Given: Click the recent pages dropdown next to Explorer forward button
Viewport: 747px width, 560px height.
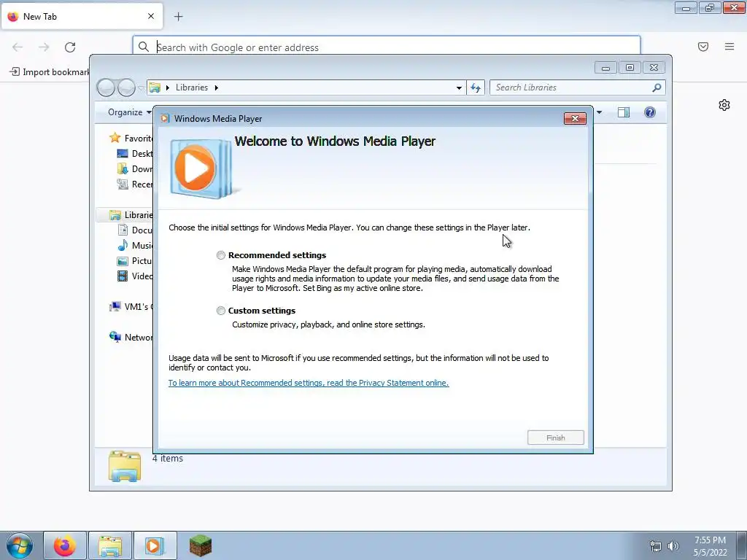Looking at the screenshot, I should click(x=141, y=88).
